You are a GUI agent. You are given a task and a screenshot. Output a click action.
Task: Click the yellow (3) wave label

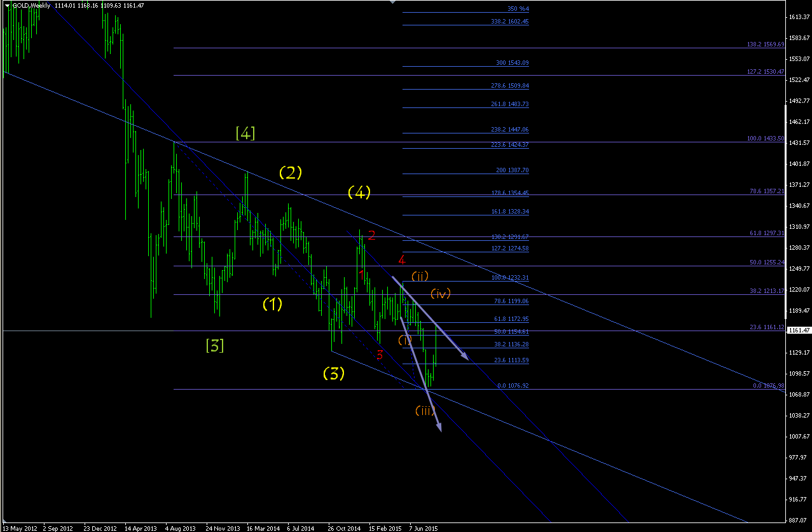(333, 373)
